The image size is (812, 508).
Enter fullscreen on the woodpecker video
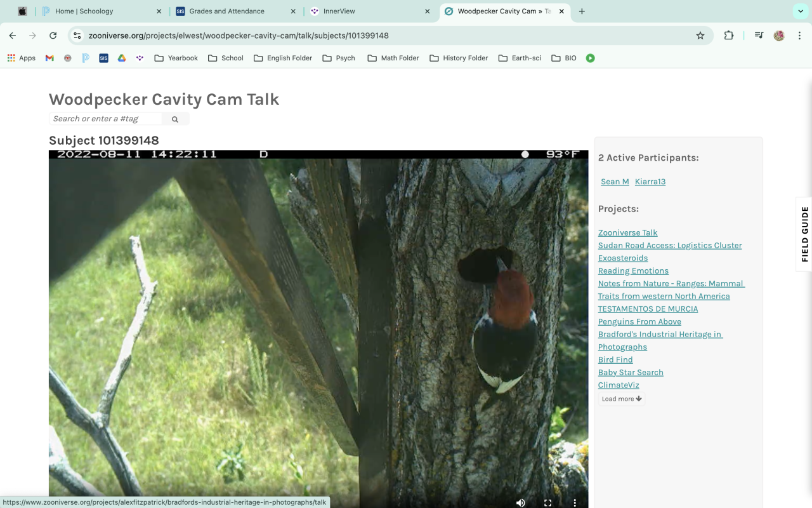pyautogui.click(x=547, y=502)
